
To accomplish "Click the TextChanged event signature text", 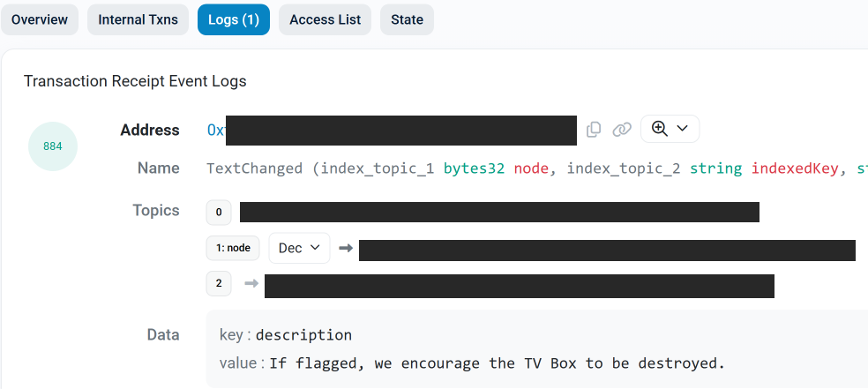I will click(x=529, y=168).
